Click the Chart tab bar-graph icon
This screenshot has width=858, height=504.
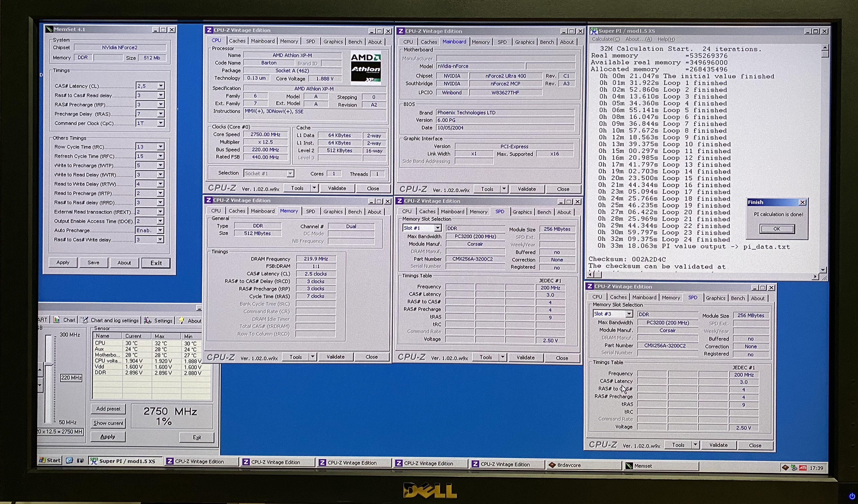pos(57,320)
